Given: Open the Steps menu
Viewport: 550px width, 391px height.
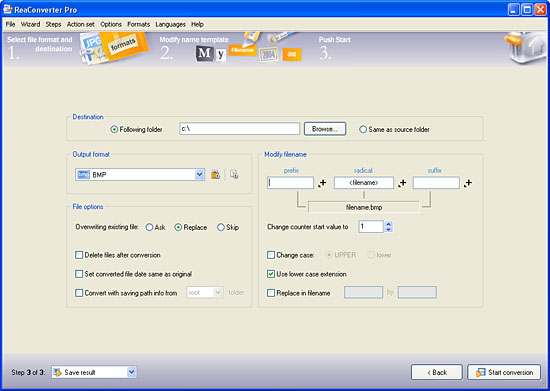Looking at the screenshot, I should [x=53, y=24].
